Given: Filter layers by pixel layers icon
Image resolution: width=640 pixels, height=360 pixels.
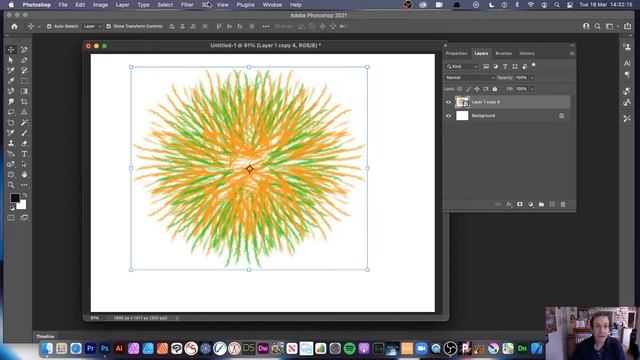Looking at the screenshot, I should pos(486,66).
